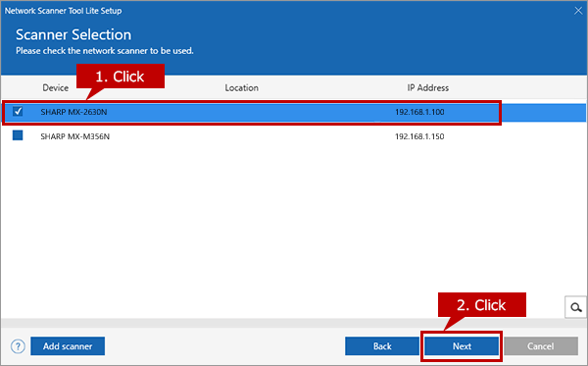Screen dimensions: 588x366
Task: Click the Add scanner button
Action: 68,346
